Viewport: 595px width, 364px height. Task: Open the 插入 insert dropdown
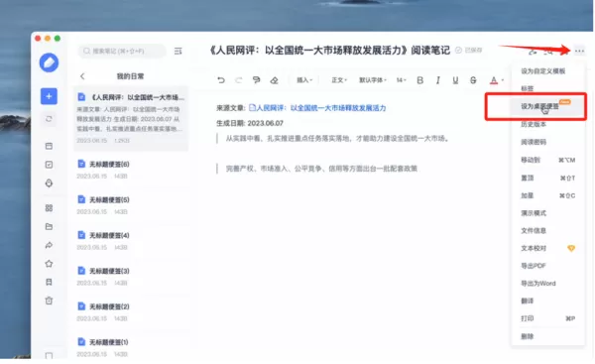click(x=304, y=80)
